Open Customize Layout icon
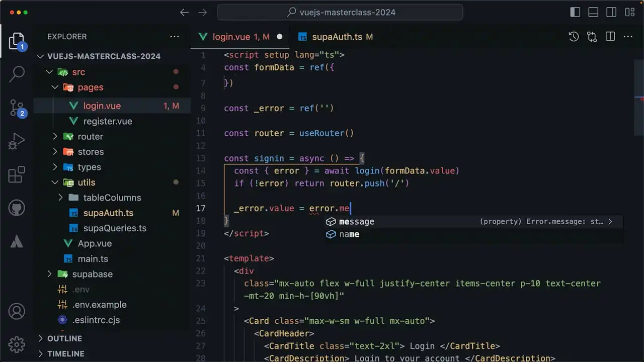The image size is (644, 362). point(629,13)
